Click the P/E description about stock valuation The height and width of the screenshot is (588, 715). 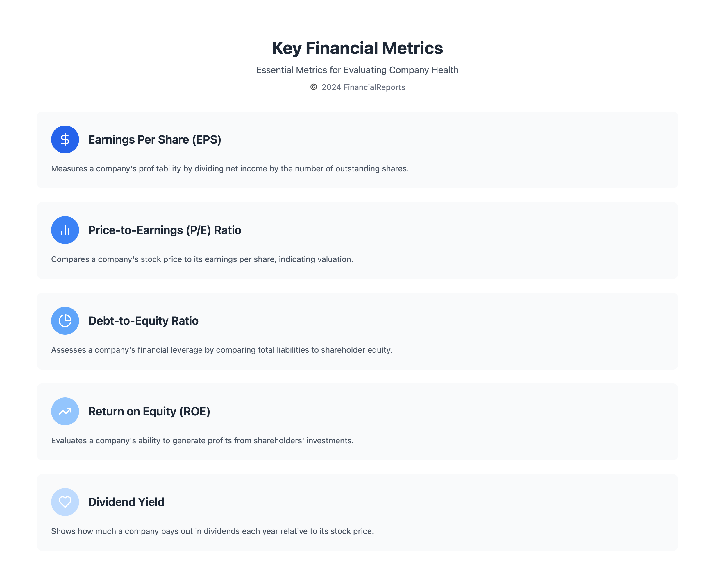click(x=202, y=259)
